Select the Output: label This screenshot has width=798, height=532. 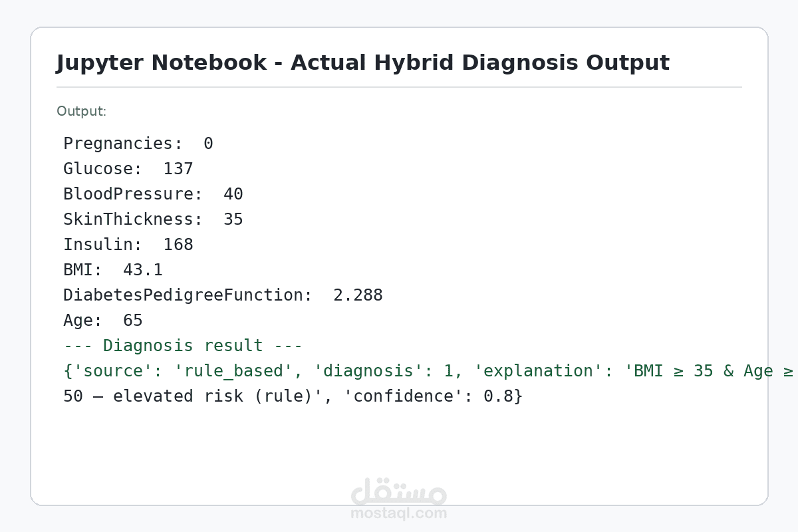click(81, 111)
